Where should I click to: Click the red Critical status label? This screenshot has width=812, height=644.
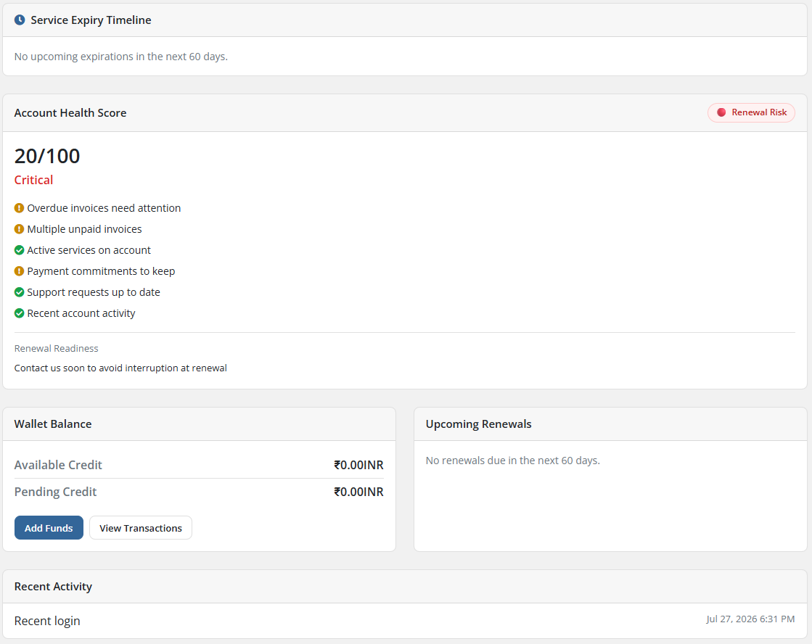click(x=33, y=180)
